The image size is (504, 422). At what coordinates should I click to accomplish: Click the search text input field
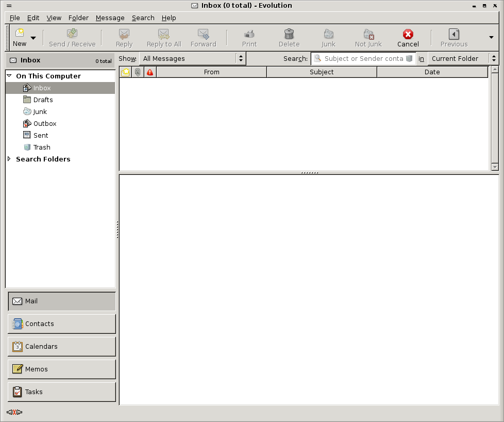pyautogui.click(x=363, y=59)
